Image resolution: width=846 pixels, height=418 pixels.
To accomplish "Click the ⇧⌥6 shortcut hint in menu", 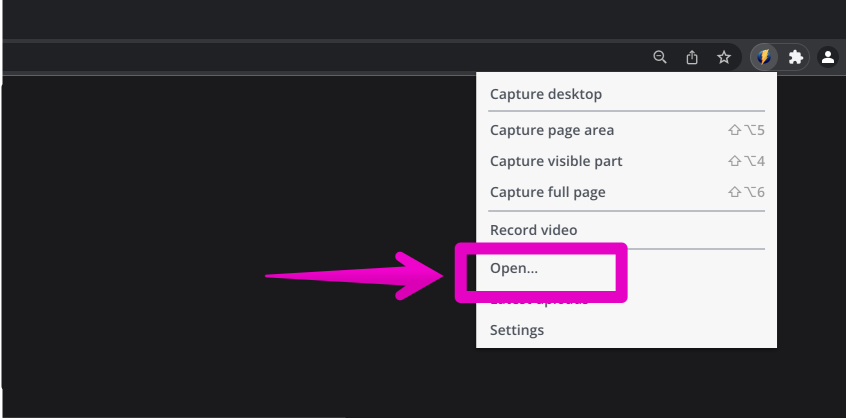I will coord(746,192).
